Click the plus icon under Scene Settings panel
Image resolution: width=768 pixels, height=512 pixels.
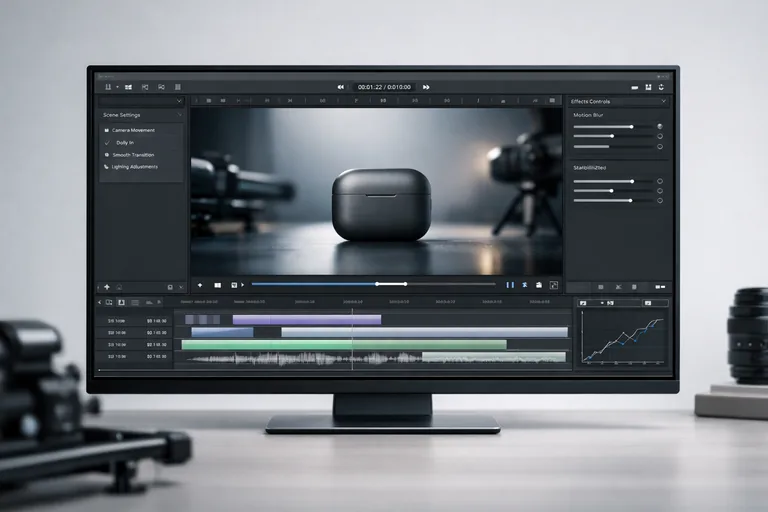coord(107,286)
